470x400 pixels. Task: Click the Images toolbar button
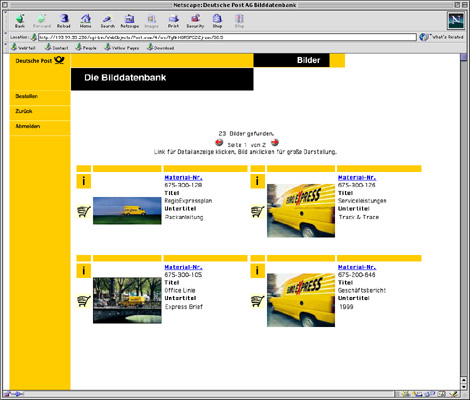151,21
